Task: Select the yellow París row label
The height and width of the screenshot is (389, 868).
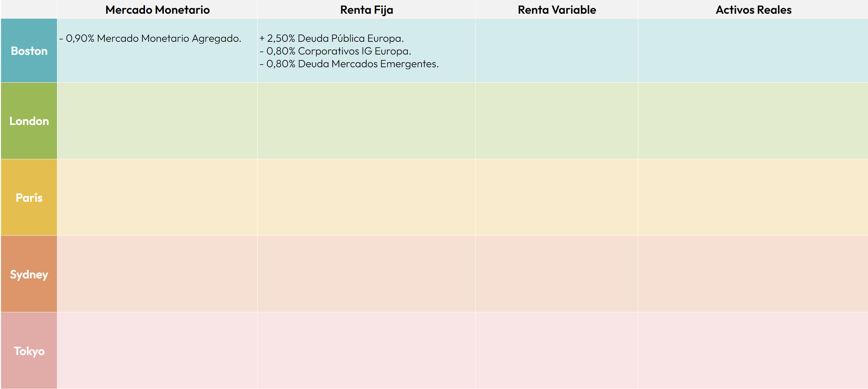Action: (x=29, y=198)
